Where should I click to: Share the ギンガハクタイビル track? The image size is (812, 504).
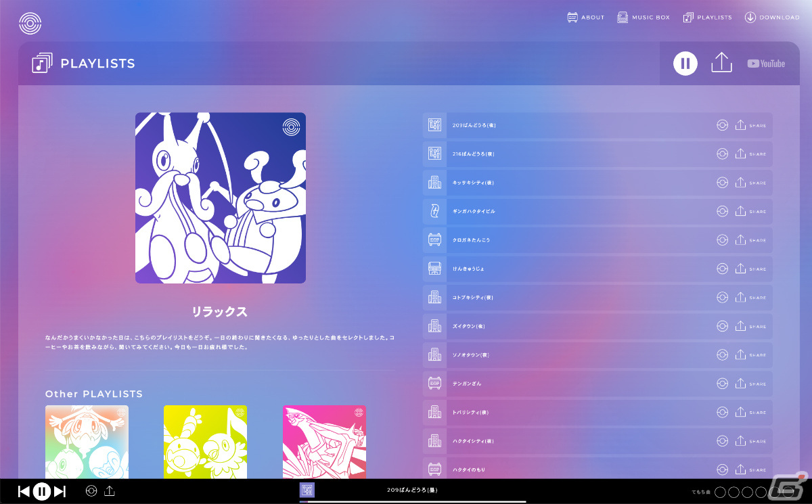pyautogui.click(x=750, y=212)
